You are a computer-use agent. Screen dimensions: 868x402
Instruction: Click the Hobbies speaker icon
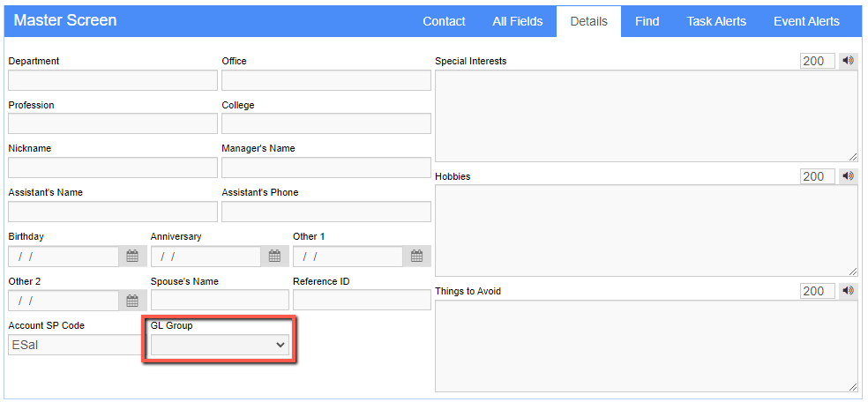pyautogui.click(x=848, y=176)
